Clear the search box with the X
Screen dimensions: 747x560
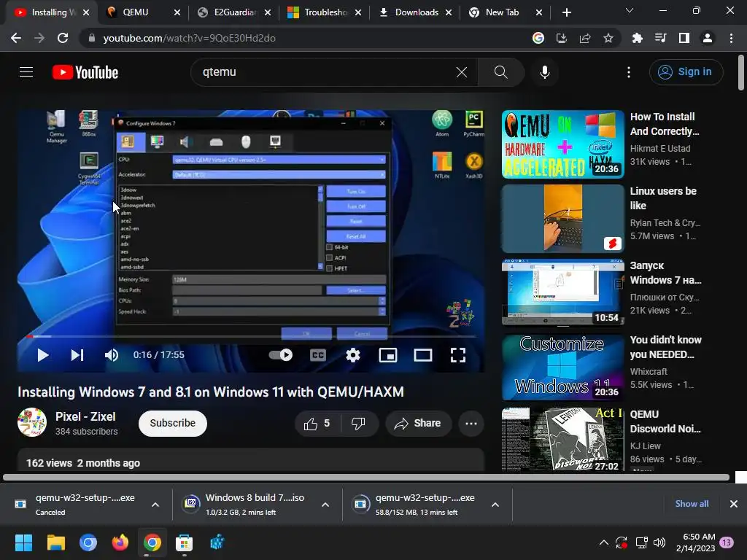[x=461, y=72]
